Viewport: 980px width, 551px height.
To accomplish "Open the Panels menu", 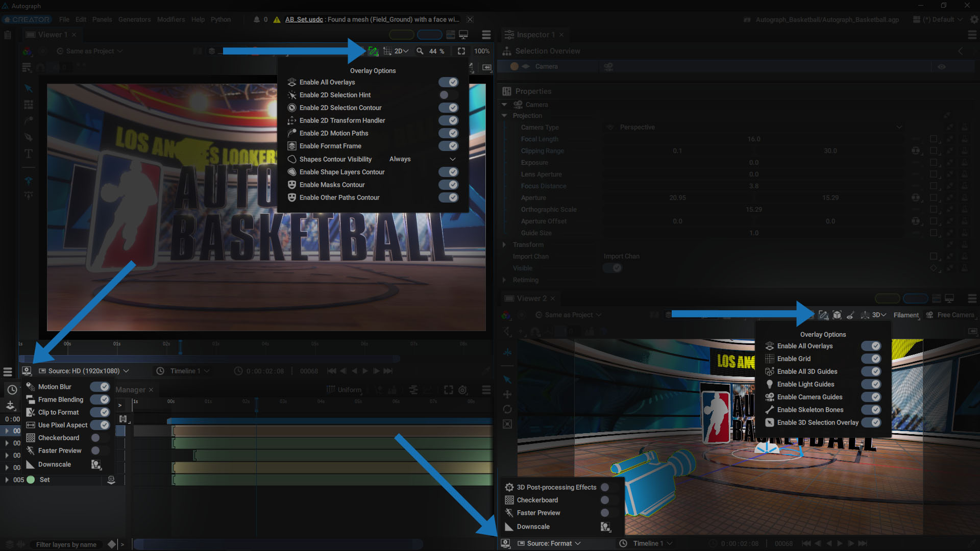I will (102, 19).
